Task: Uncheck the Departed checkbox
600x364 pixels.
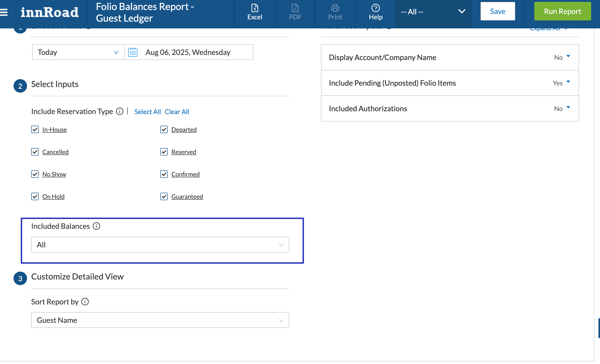Action: coord(164,129)
